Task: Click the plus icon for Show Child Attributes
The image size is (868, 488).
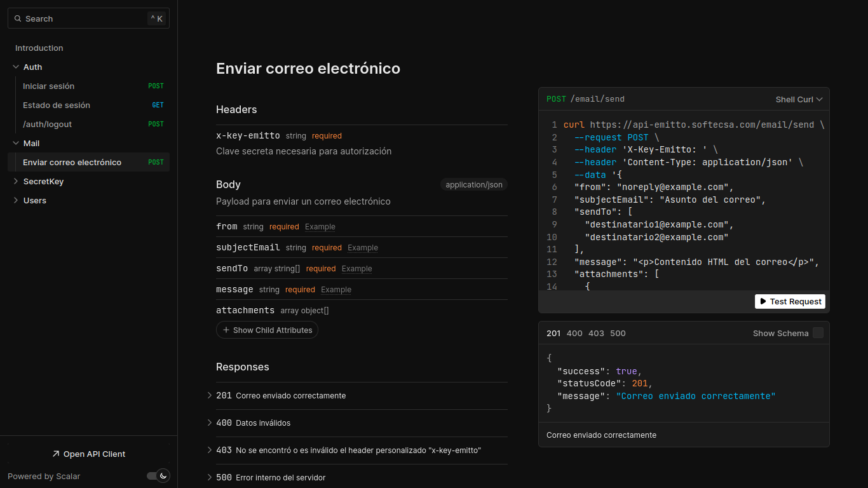Action: [x=226, y=330]
